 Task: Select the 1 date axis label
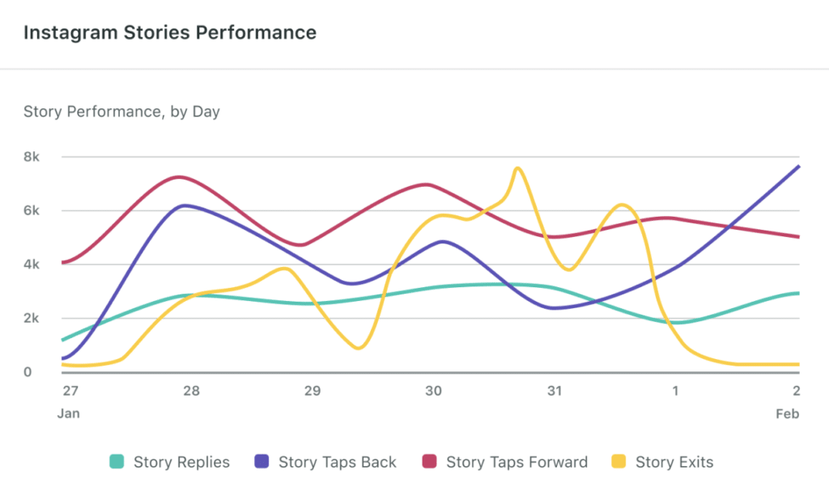676,392
